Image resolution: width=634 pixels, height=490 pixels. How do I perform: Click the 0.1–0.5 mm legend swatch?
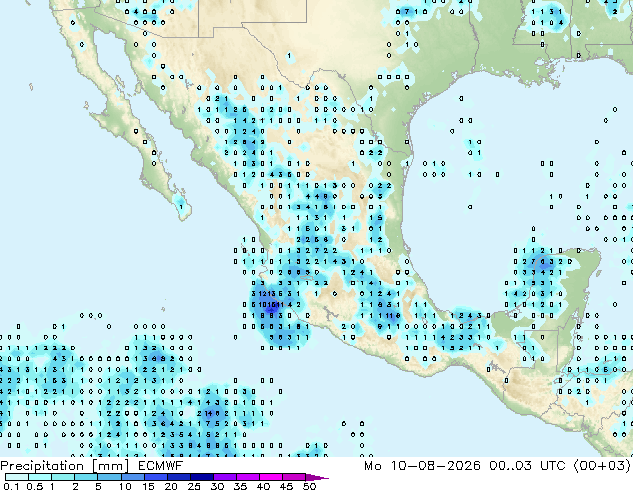pos(17,477)
